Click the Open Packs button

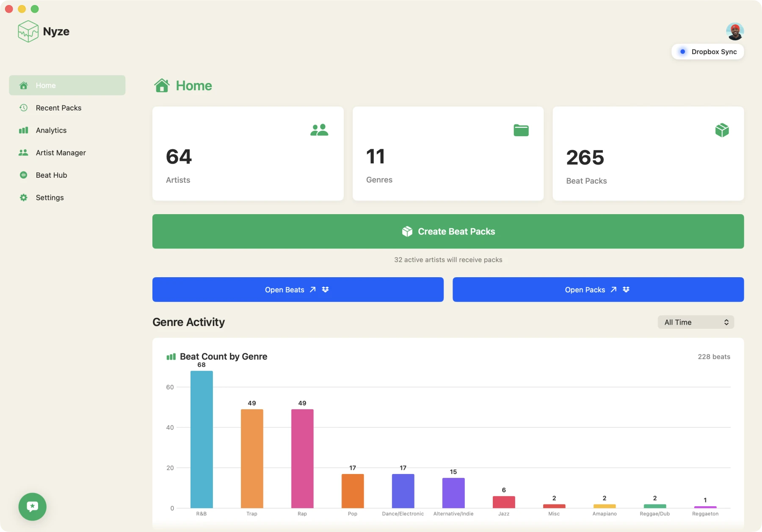[598, 289]
